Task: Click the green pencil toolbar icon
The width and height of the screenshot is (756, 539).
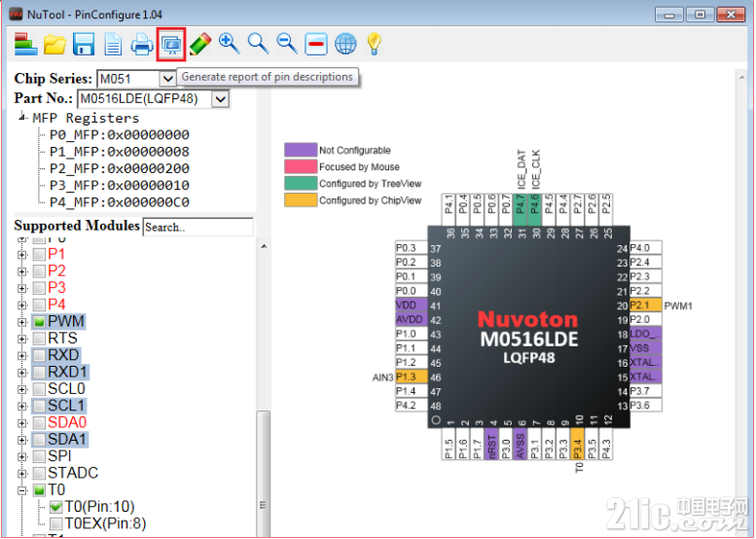Action: click(x=200, y=44)
